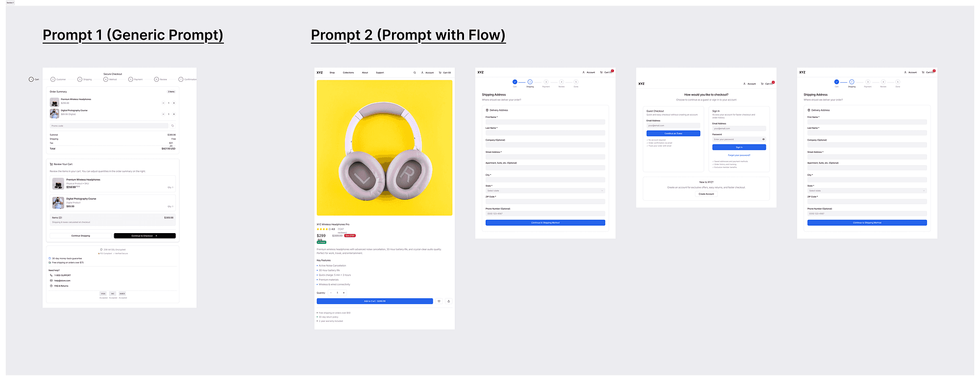Click the Confirmation step in Secure Checkout stepper

[188, 79]
